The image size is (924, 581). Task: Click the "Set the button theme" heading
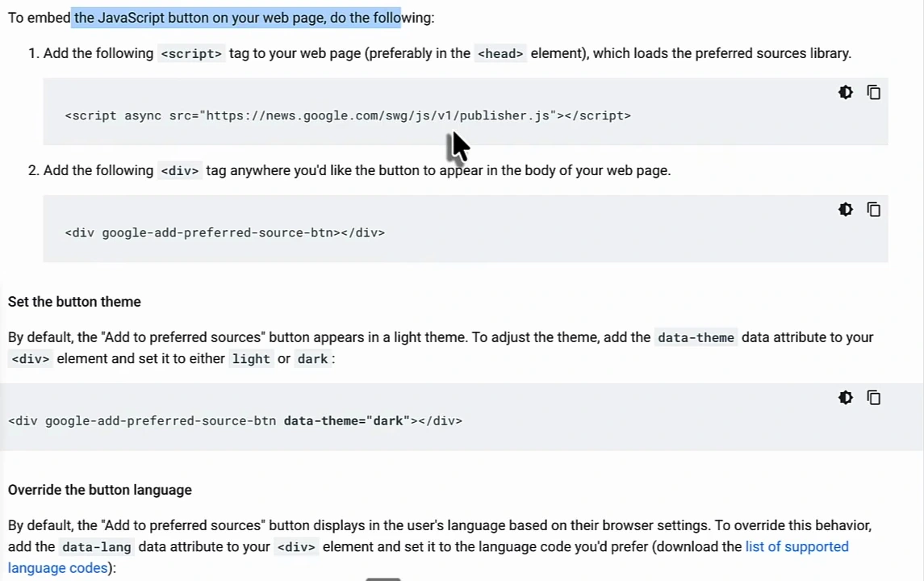[x=74, y=302]
